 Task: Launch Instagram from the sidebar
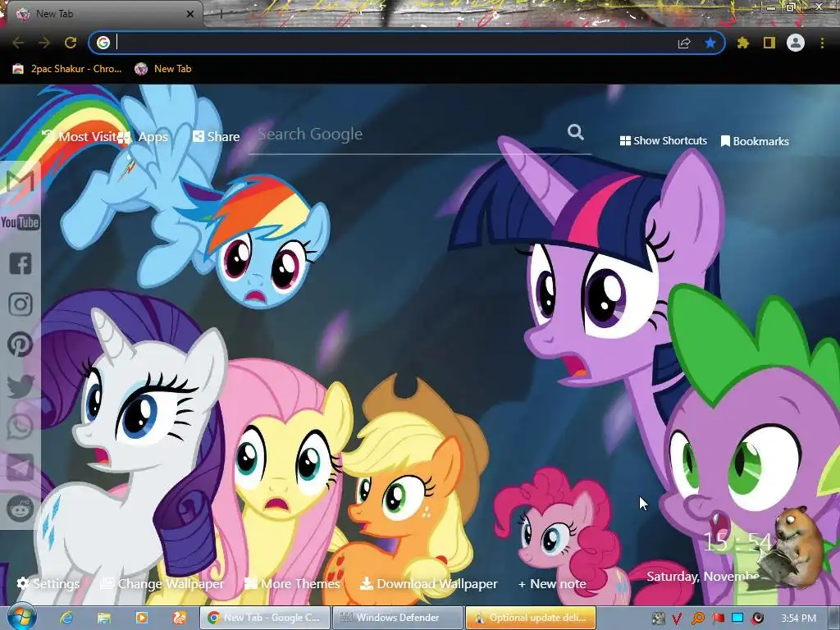[21, 304]
